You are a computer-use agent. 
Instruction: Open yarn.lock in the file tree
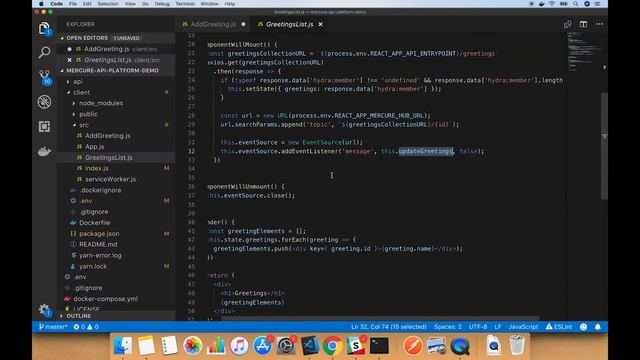tap(93, 266)
